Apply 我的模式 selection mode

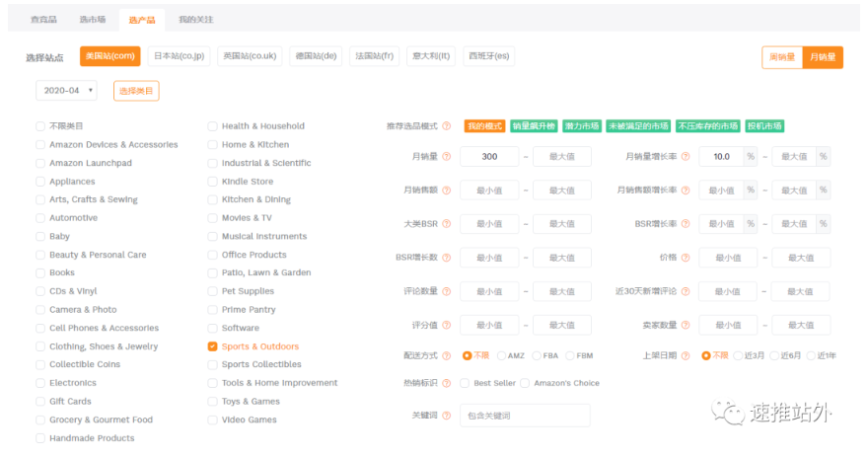coord(485,126)
